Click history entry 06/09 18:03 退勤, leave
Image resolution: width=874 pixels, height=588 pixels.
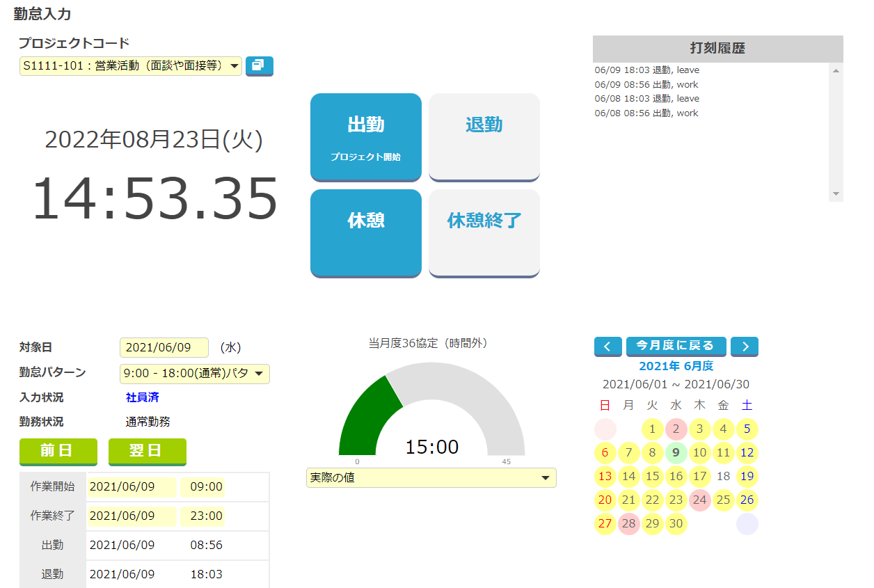pyautogui.click(x=647, y=70)
